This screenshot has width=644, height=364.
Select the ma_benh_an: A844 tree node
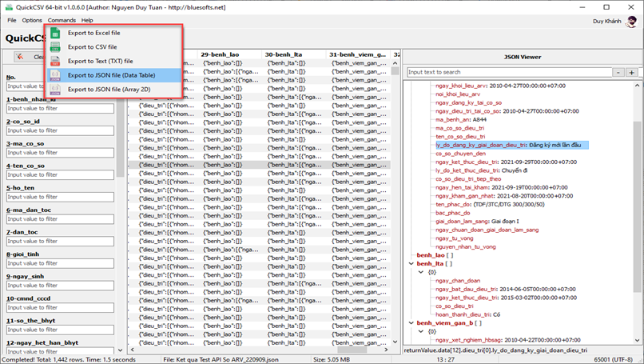(461, 120)
